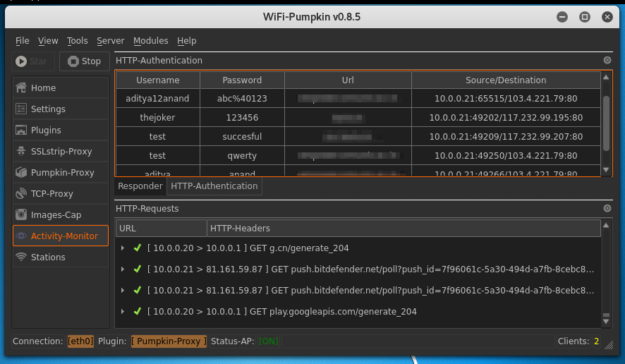Switch to the Responder tab
This screenshot has width=625, height=364.
(140, 186)
